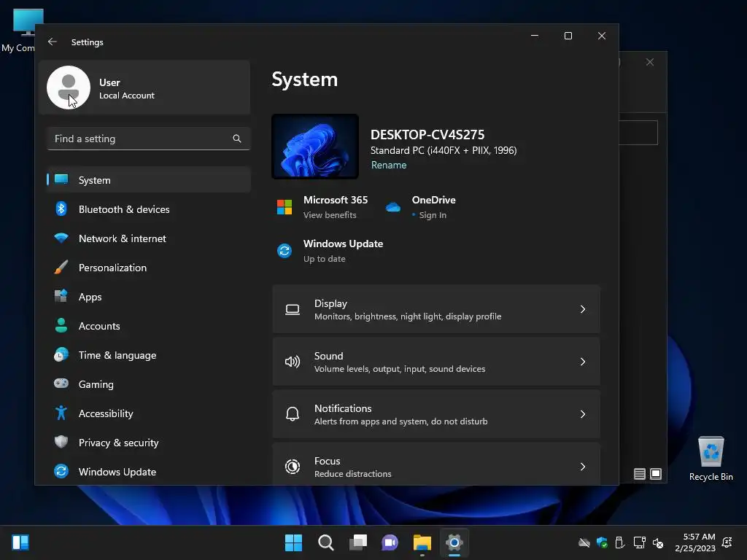Open Network & internet settings
This screenshot has height=560, width=747.
click(x=149, y=238)
